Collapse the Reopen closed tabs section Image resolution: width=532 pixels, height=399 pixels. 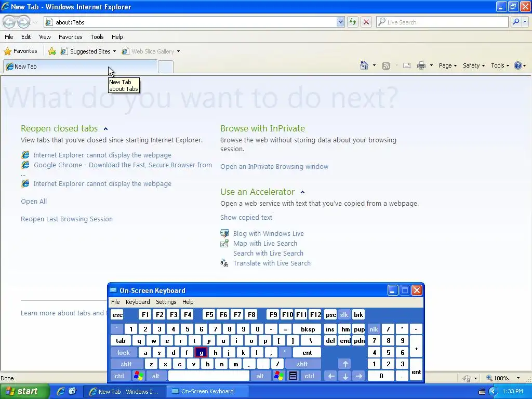tap(106, 129)
